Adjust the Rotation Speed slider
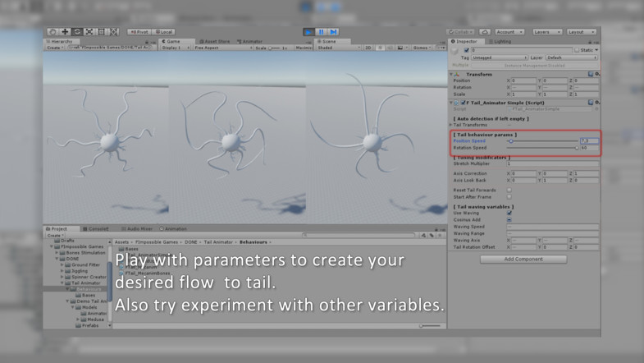The height and width of the screenshot is (363, 644). (542, 148)
